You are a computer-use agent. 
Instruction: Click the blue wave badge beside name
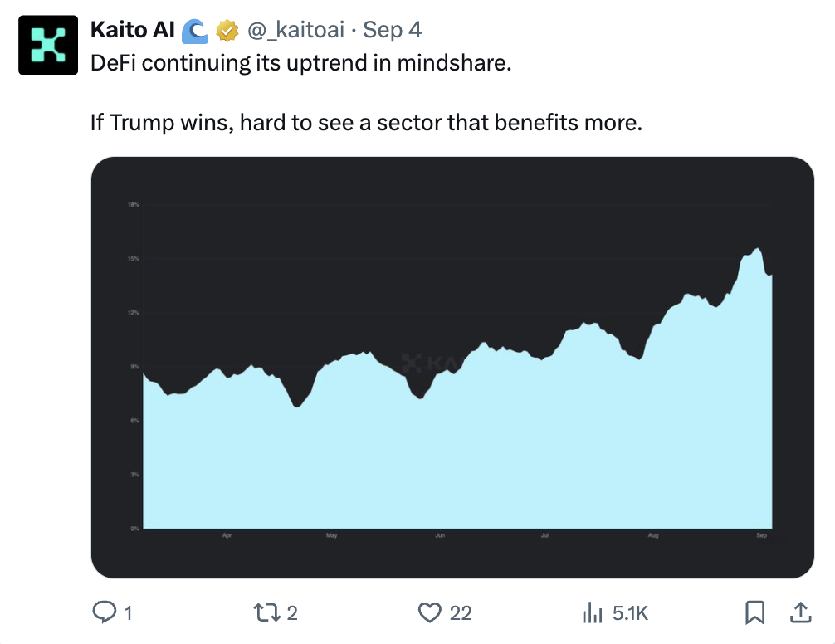(x=195, y=31)
